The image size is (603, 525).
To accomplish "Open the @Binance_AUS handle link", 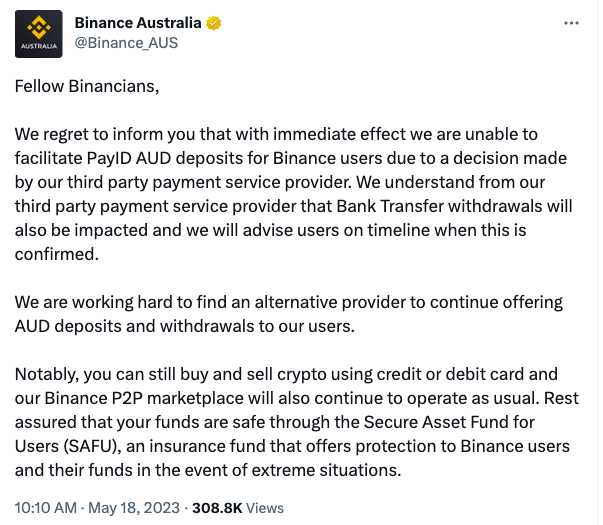I will 126,43.
